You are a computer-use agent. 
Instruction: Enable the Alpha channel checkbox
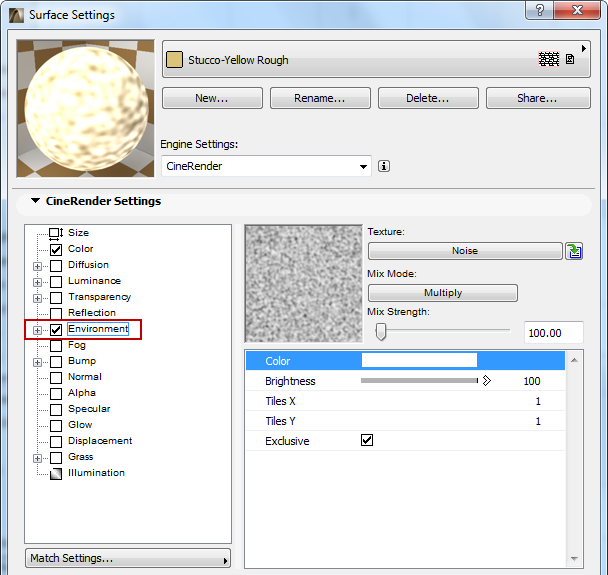pos(56,394)
